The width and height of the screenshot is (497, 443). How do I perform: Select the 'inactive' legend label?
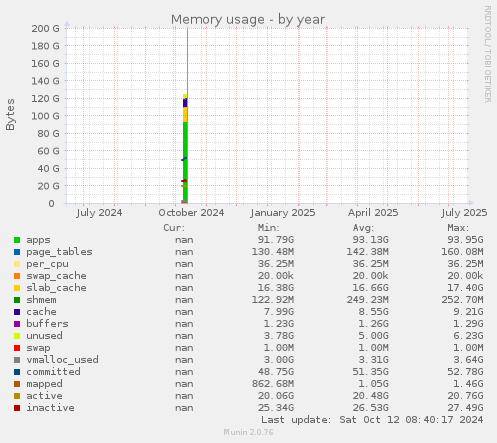pyautogui.click(x=50, y=408)
